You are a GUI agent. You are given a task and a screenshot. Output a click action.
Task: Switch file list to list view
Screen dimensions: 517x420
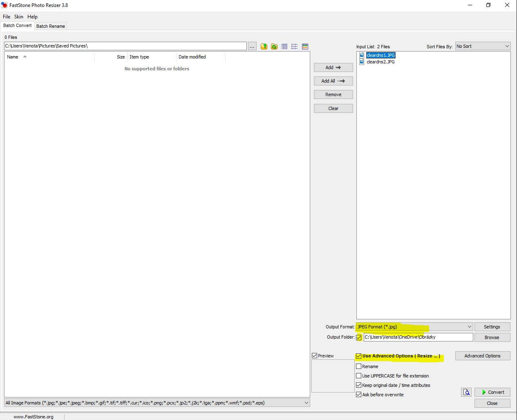(x=295, y=46)
